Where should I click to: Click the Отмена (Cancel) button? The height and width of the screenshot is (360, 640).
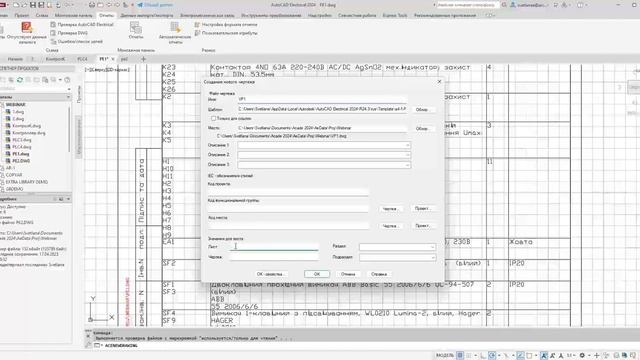pos(348,274)
